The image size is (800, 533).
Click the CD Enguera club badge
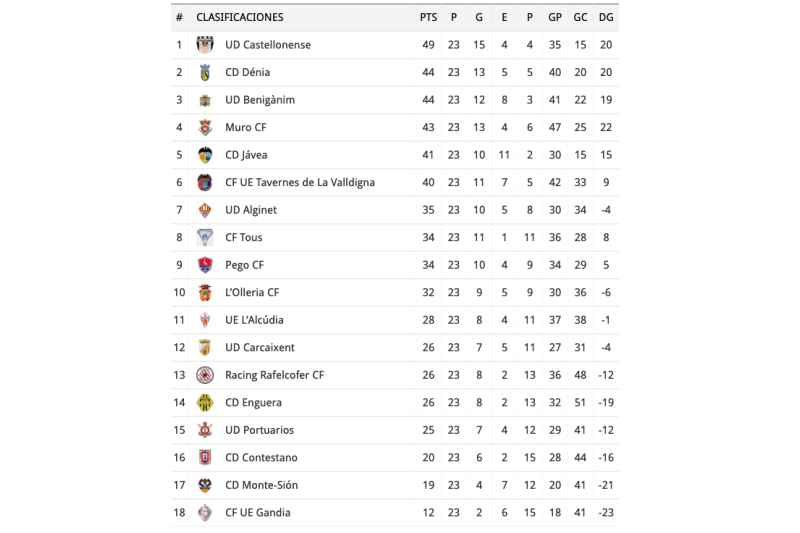click(x=205, y=402)
